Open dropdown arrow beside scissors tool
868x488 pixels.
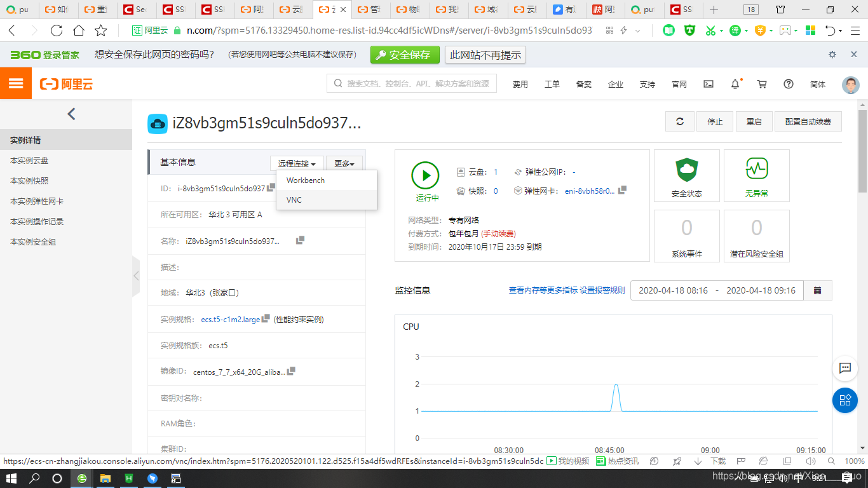pyautogui.click(x=721, y=31)
